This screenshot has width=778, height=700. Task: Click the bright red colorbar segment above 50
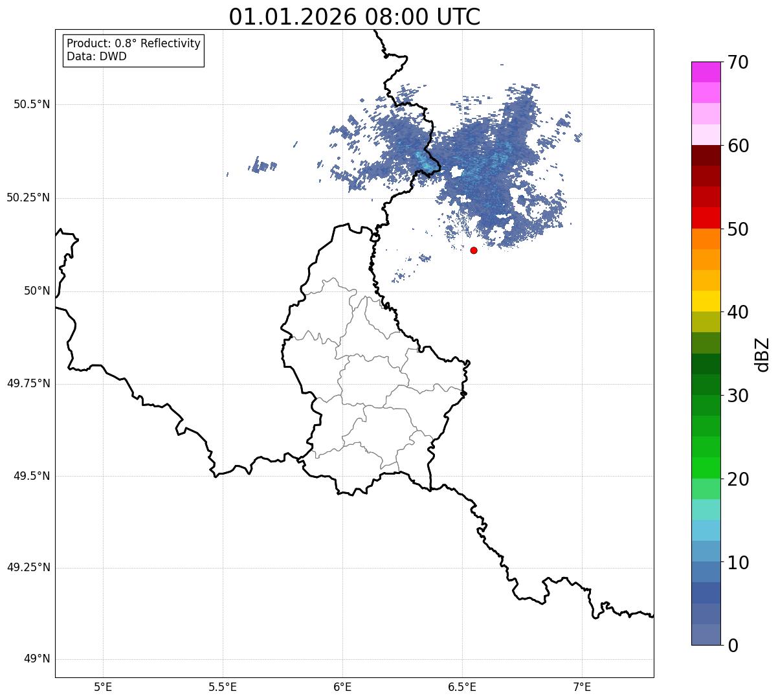[706, 218]
